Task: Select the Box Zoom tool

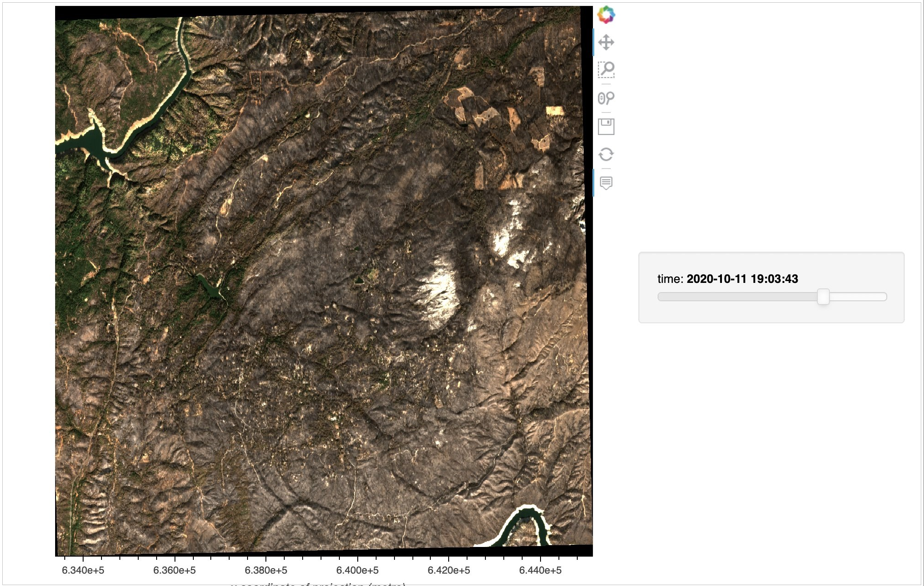Action: click(606, 70)
